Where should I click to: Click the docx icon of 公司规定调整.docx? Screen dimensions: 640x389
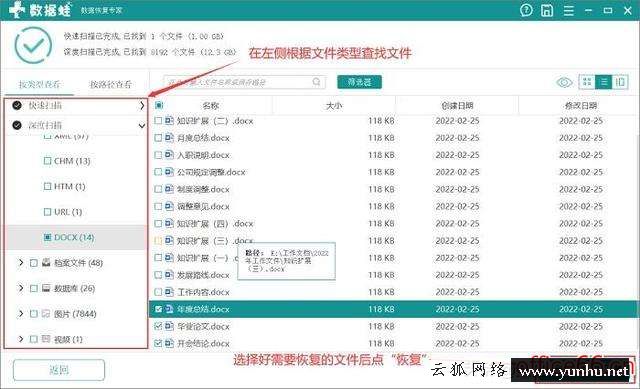tap(169, 172)
